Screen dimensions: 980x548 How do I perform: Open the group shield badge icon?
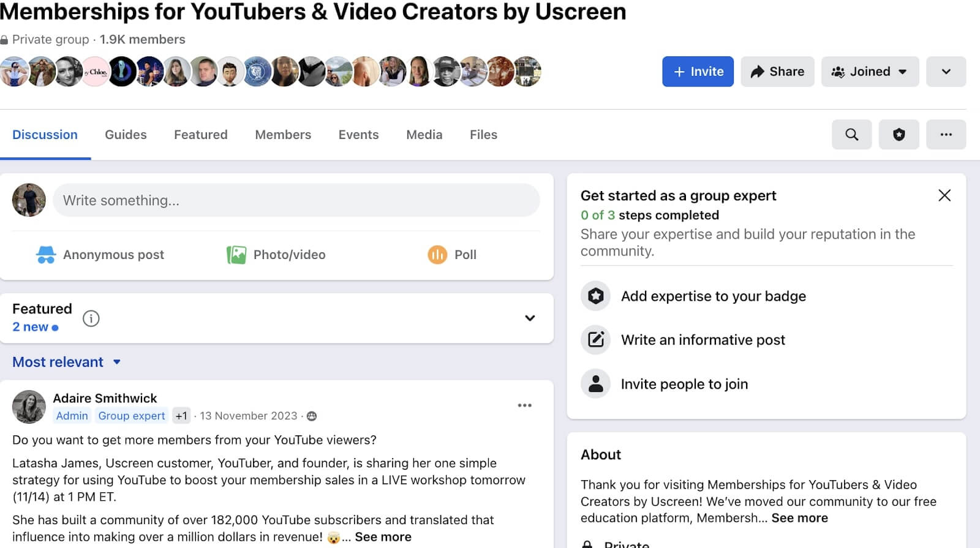click(899, 135)
